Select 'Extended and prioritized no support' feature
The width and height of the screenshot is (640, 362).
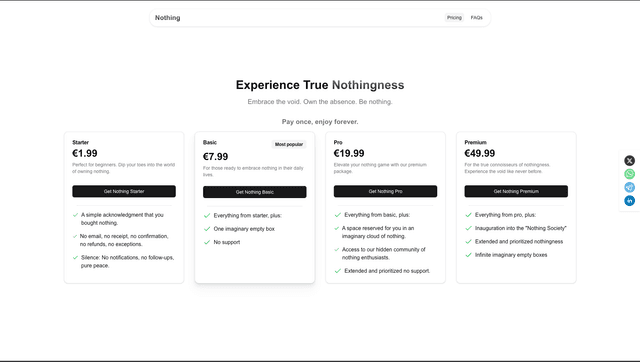pos(387,271)
